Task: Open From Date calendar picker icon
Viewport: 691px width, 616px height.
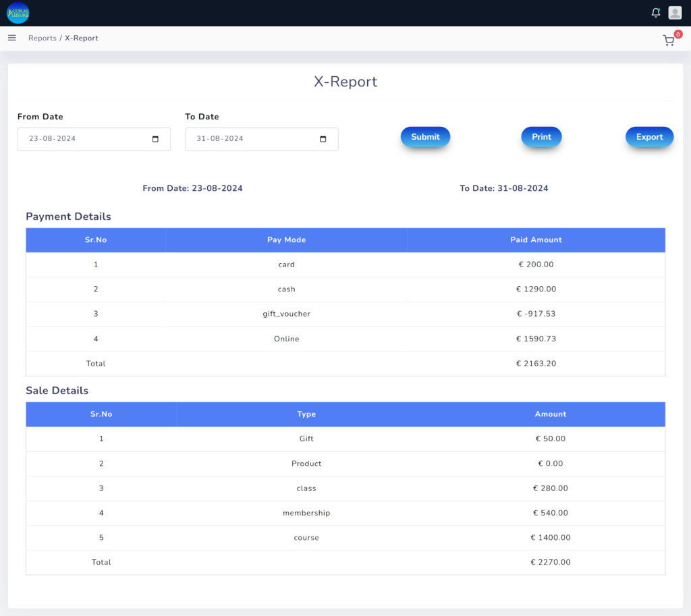Action: tap(156, 139)
